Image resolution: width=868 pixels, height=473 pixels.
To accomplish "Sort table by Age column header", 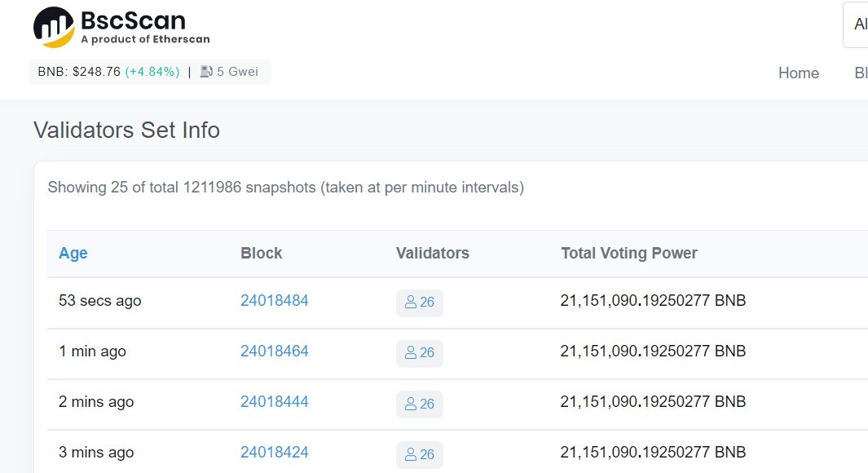I will 73,253.
